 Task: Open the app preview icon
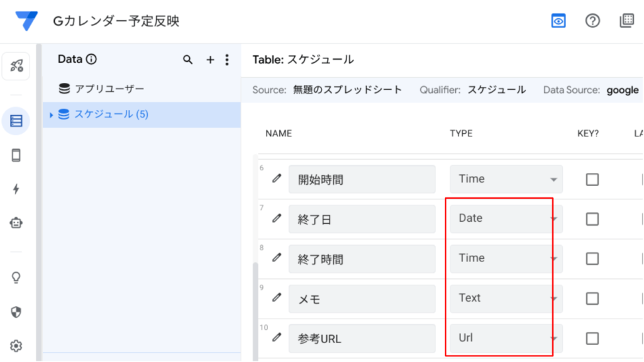pyautogui.click(x=558, y=21)
